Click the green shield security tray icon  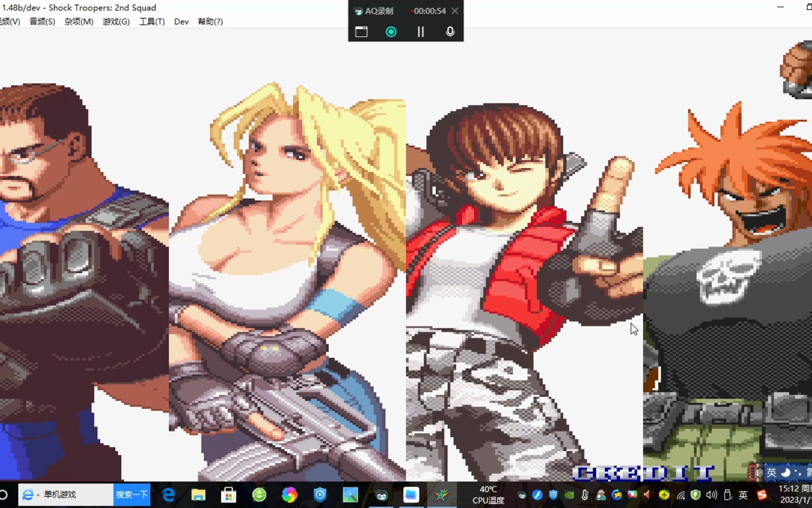(x=696, y=495)
